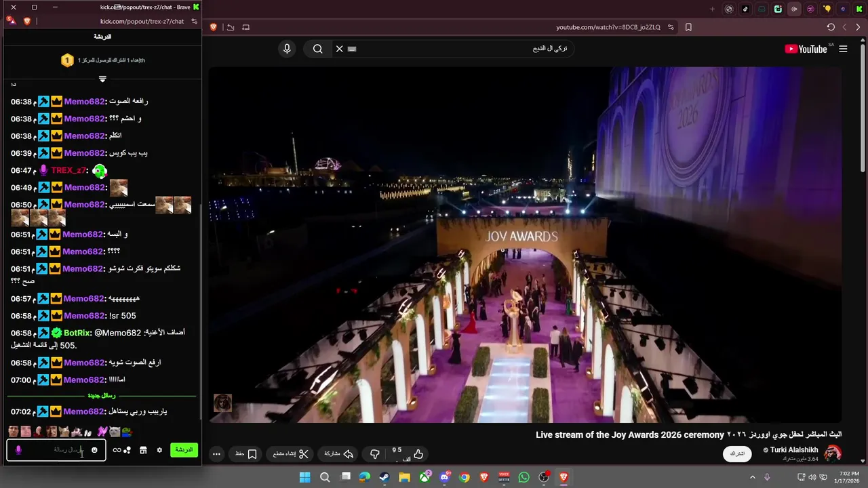Select the Pepe frog quick emote

[127, 432]
